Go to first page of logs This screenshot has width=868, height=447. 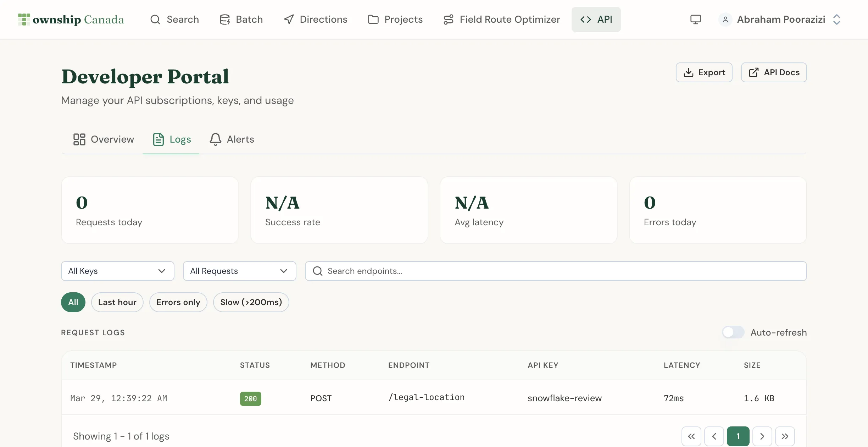[x=691, y=436]
